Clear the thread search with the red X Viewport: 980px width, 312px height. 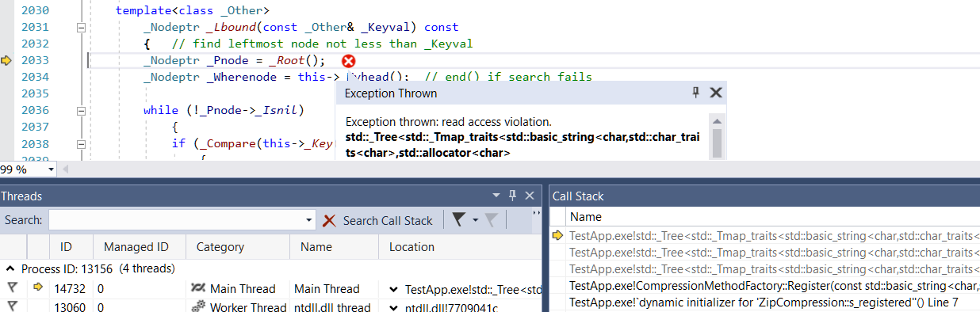coord(329,221)
